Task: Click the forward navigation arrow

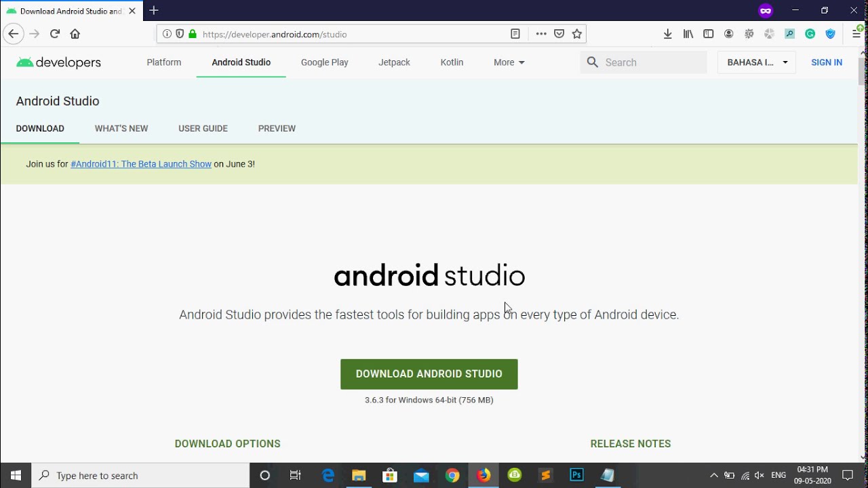Action: coord(35,34)
